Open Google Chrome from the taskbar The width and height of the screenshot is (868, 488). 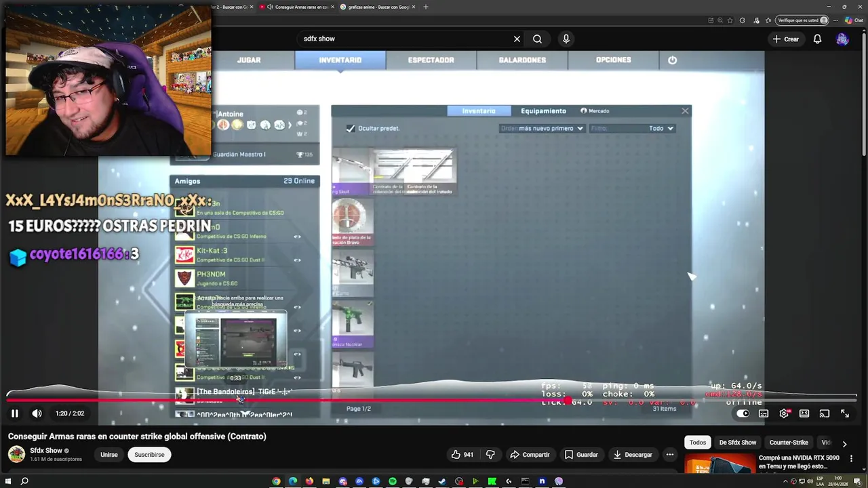click(x=276, y=481)
